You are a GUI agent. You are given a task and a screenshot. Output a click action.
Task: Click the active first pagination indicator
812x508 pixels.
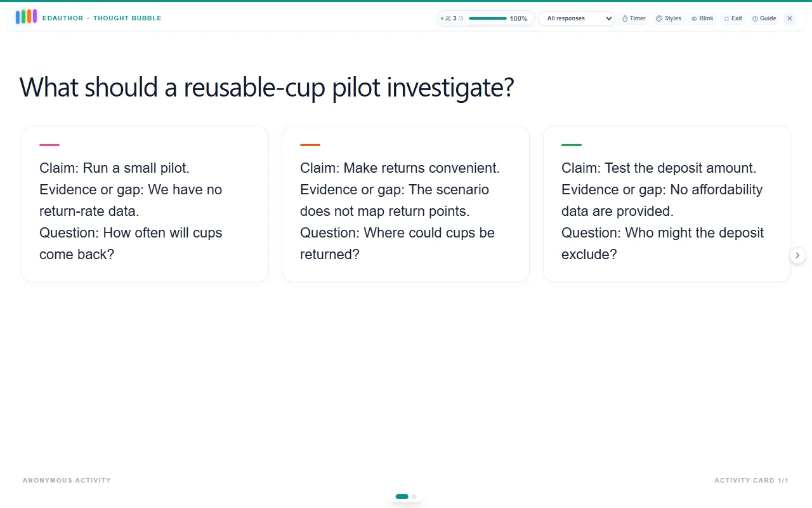(x=402, y=497)
